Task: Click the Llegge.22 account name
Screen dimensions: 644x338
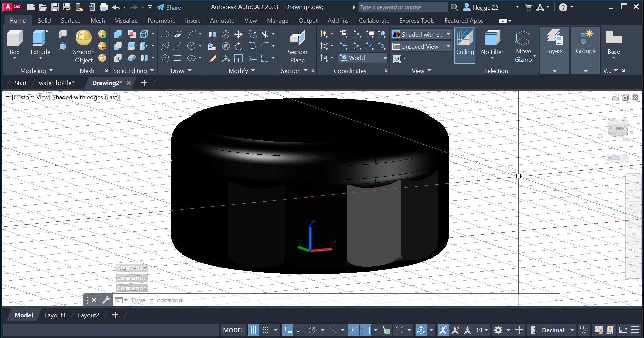Action: [485, 7]
